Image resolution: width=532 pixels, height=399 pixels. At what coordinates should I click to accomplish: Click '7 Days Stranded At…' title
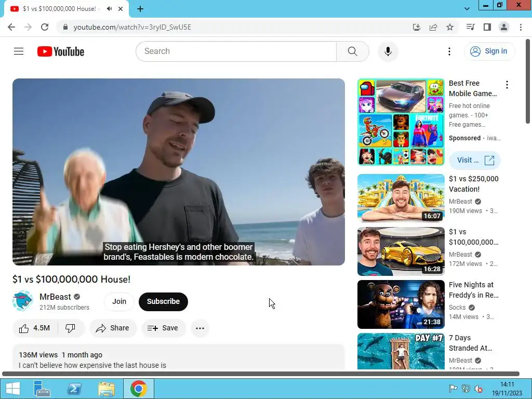(x=471, y=343)
